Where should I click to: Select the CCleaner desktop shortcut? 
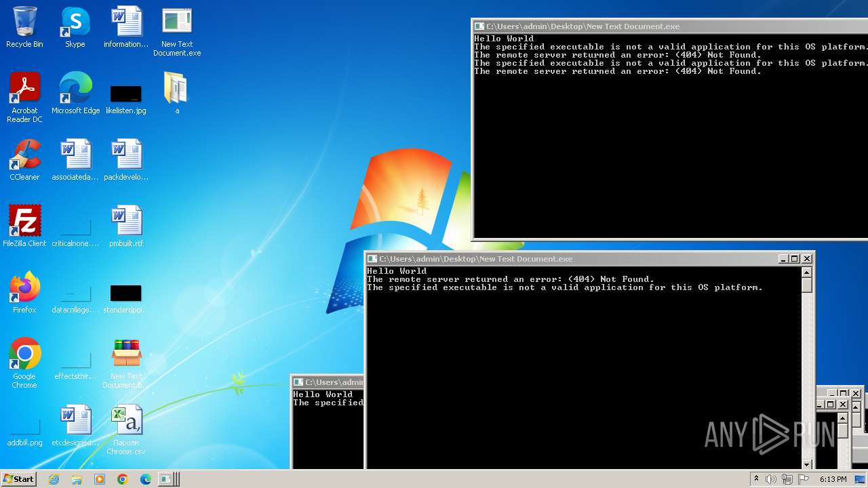(x=24, y=160)
